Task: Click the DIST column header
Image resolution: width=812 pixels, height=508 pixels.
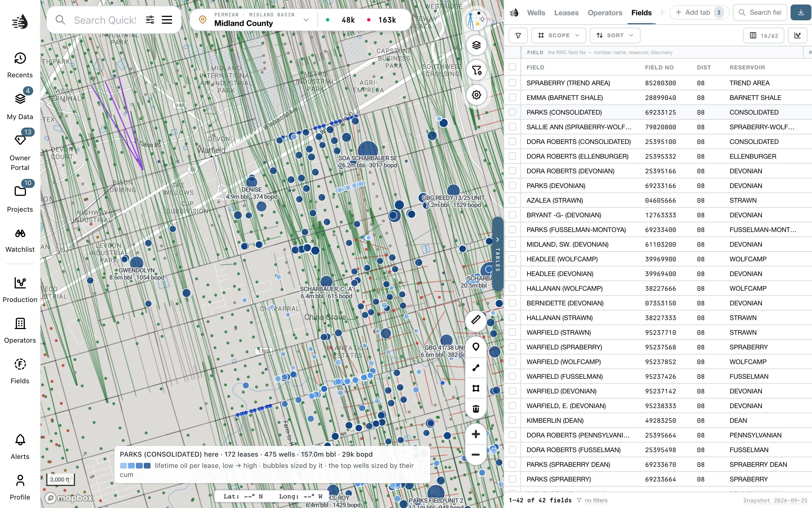Action: point(704,67)
